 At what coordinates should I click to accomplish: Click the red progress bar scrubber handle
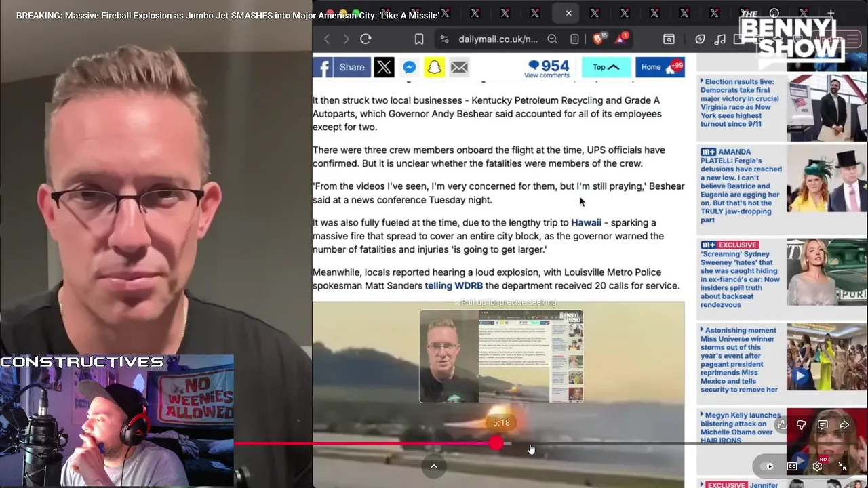point(496,443)
